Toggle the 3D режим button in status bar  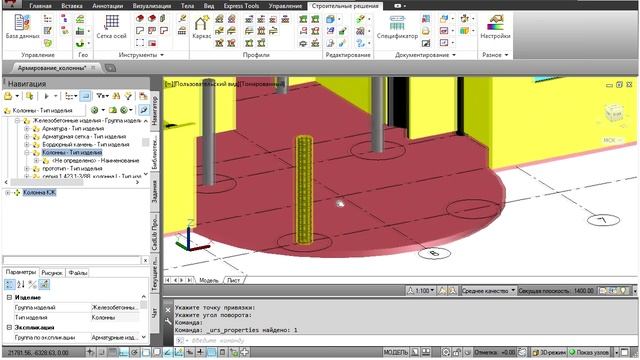point(549,352)
